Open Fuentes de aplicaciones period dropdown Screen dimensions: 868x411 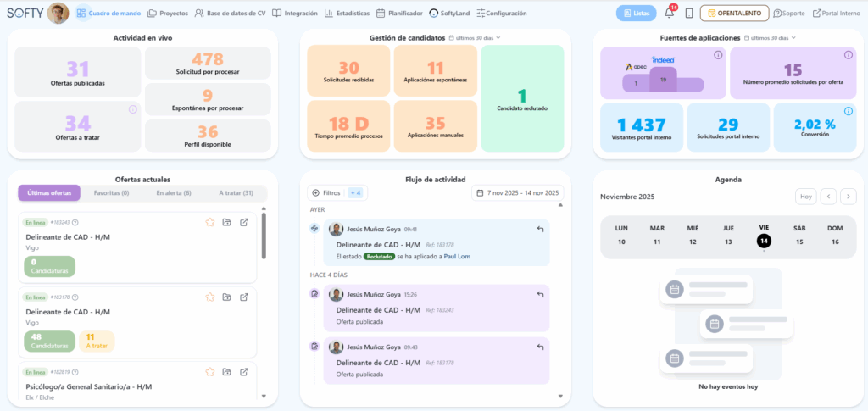pyautogui.click(x=771, y=38)
